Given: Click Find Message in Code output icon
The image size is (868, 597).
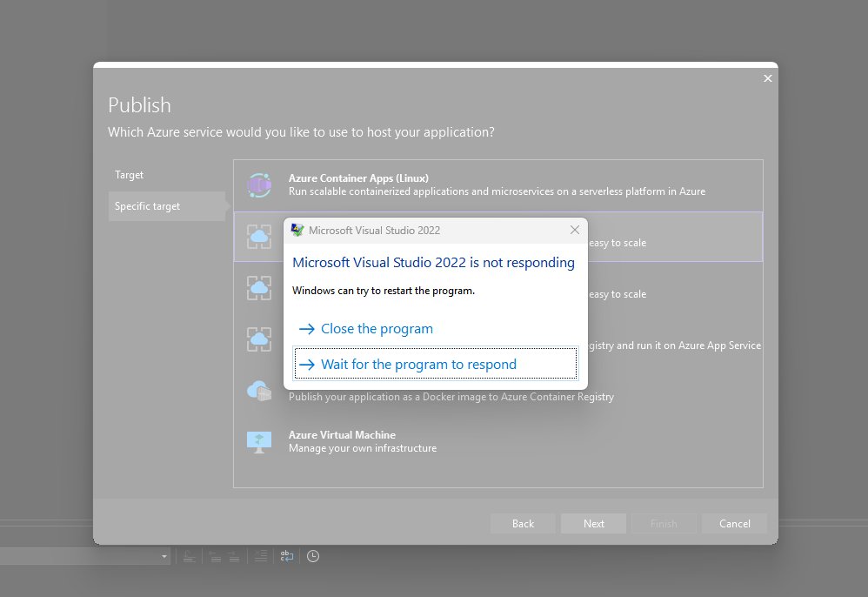Looking at the screenshot, I should (x=189, y=556).
